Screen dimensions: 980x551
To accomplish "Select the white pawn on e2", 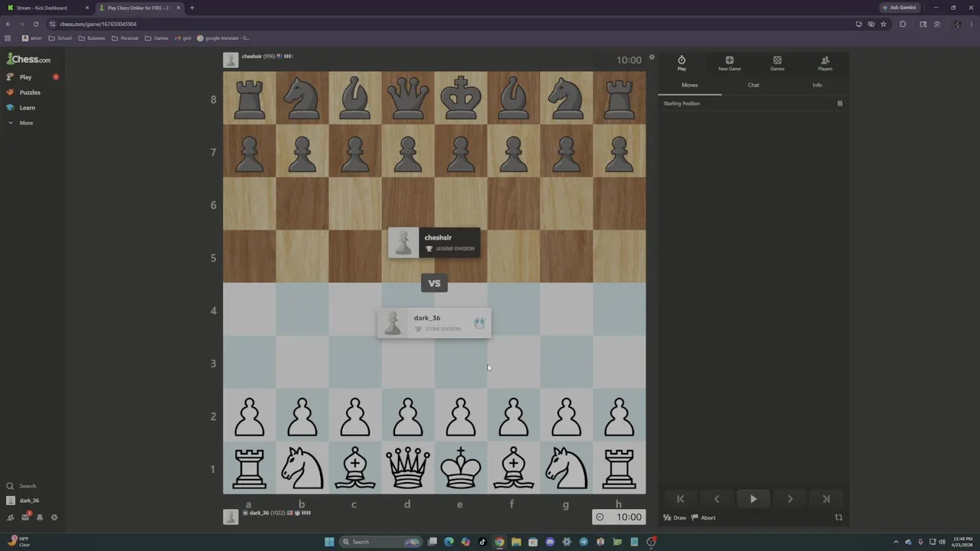I will [x=461, y=416].
